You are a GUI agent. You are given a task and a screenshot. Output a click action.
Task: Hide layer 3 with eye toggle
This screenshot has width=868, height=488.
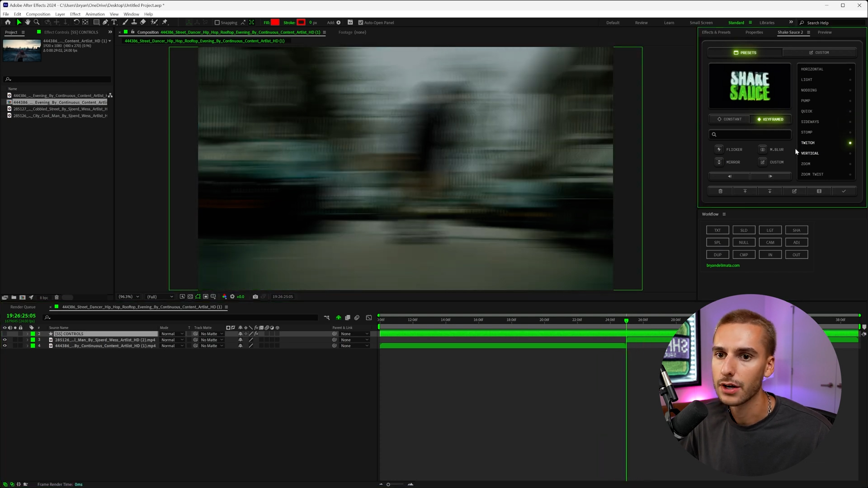tap(5, 340)
